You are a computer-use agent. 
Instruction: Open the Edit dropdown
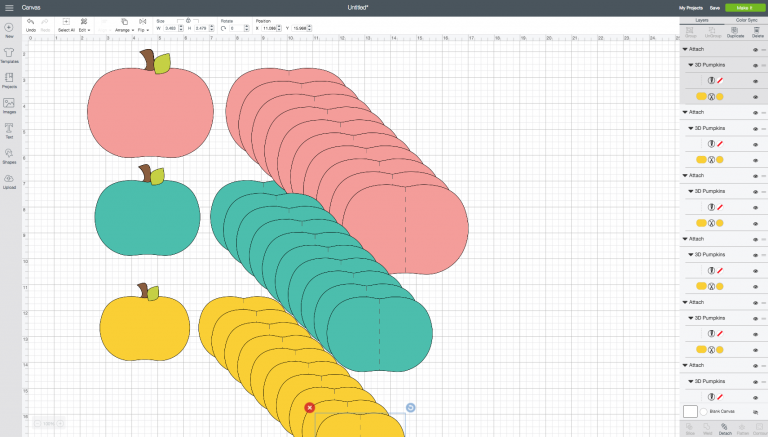click(x=84, y=24)
